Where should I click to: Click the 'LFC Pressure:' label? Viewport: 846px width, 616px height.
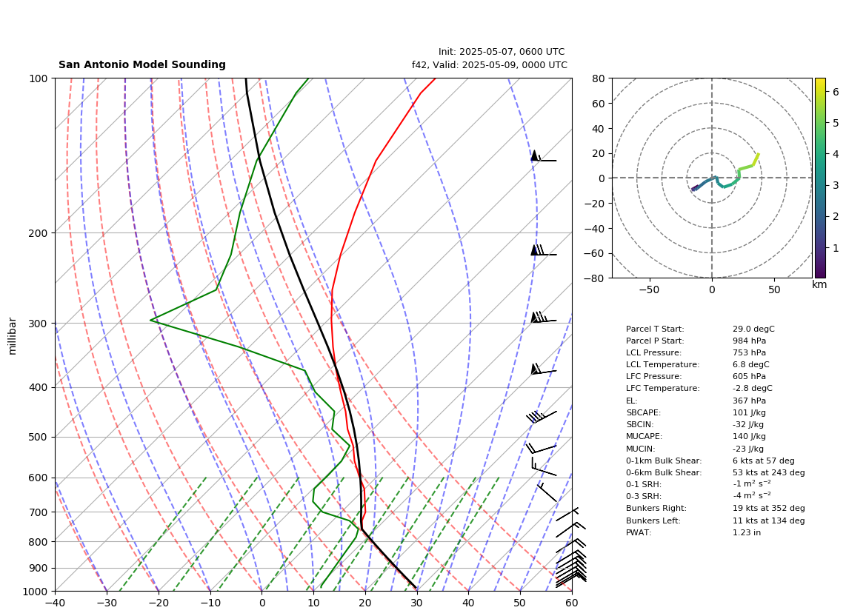pyautogui.click(x=654, y=377)
